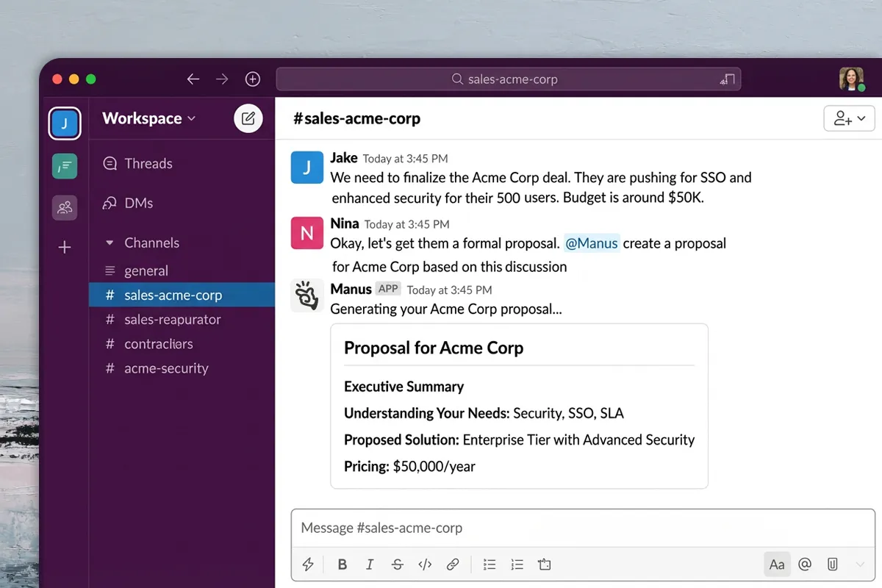Viewport: 882px width, 588px height.
Task: Switch to the acme-security channel
Action: click(166, 368)
